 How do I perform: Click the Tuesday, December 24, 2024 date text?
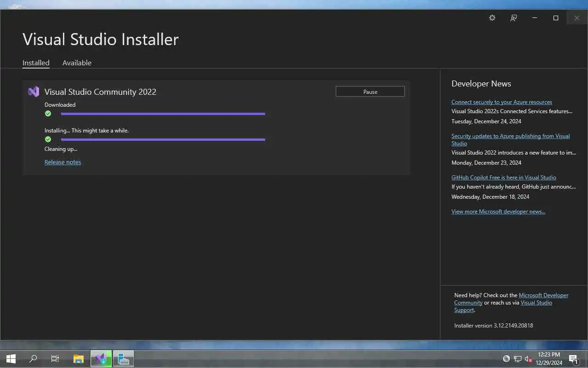point(486,121)
